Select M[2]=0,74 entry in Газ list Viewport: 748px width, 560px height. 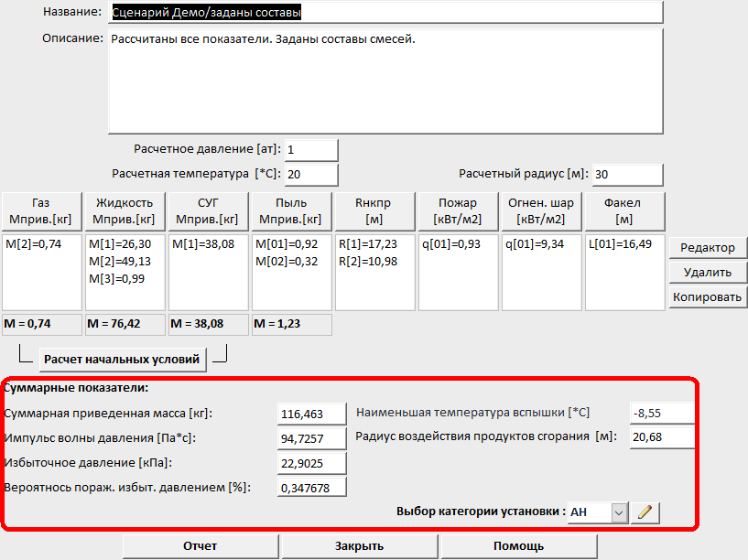pyautogui.click(x=34, y=244)
